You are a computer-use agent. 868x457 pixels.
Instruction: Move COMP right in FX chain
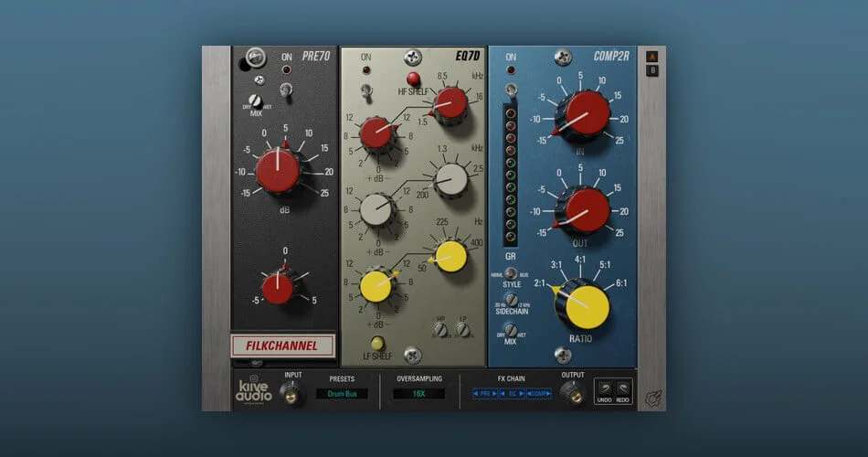[548, 394]
